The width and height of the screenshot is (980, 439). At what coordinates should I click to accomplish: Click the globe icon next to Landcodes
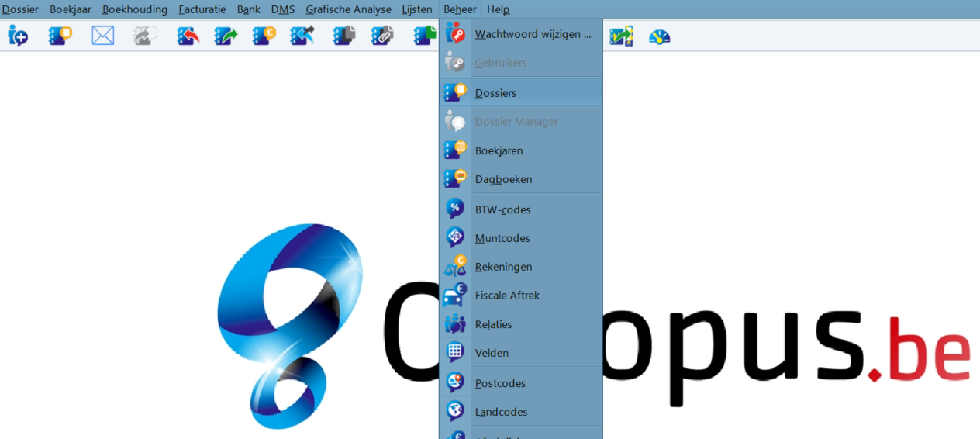[455, 411]
